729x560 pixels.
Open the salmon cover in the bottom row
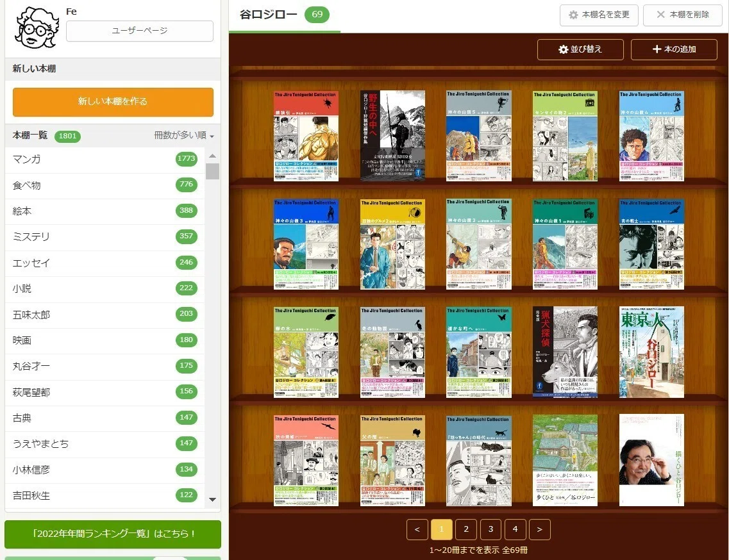(x=306, y=461)
